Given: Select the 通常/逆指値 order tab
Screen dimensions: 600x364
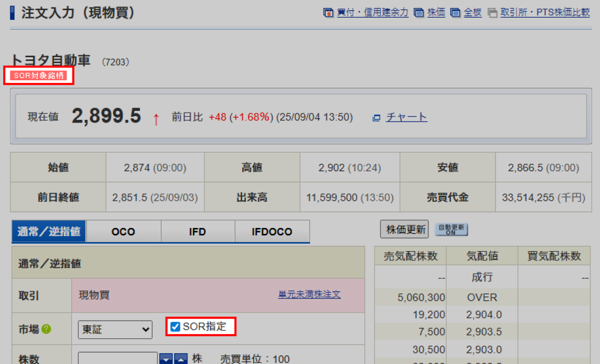Looking at the screenshot, I should pos(49,232).
